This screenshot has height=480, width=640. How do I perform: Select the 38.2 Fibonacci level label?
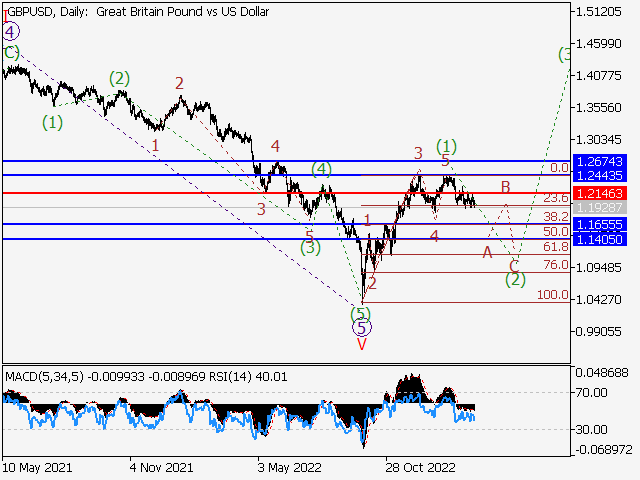(556, 217)
